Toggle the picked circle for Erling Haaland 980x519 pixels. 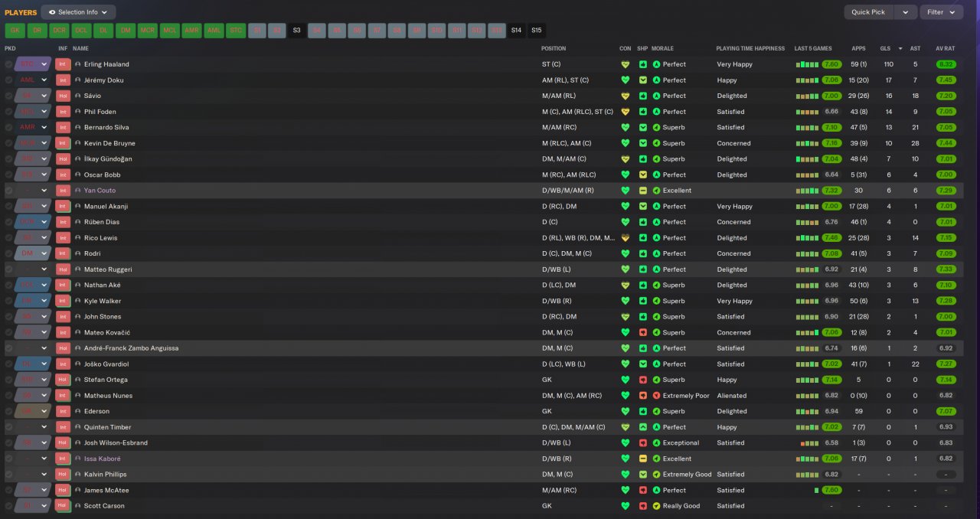point(8,64)
